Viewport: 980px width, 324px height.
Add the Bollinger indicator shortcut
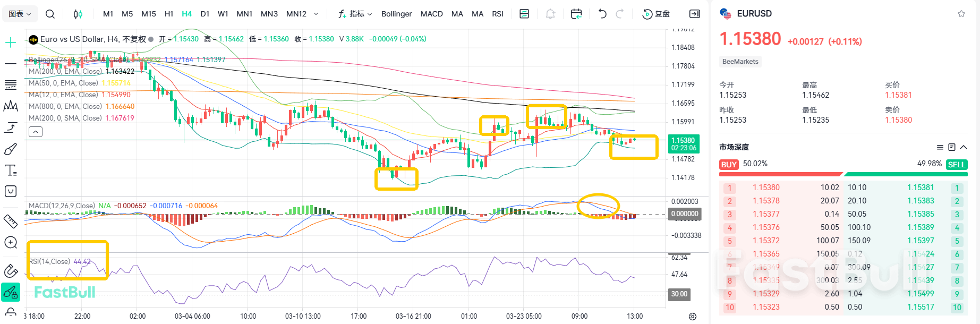397,14
